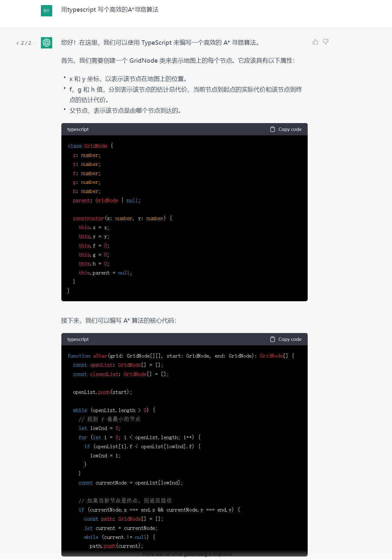Image resolution: width=392 pixels, height=560 pixels.
Task: Click the paragraph starting with 首先
Action: pos(178,61)
